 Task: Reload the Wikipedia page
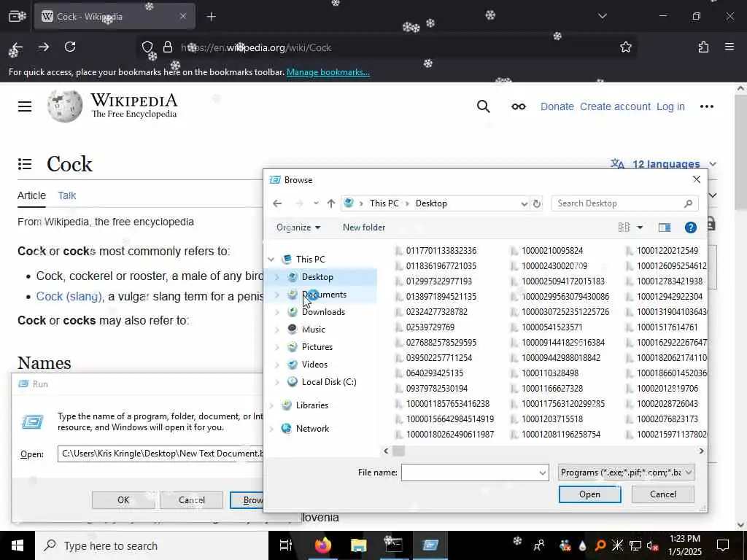click(70, 47)
